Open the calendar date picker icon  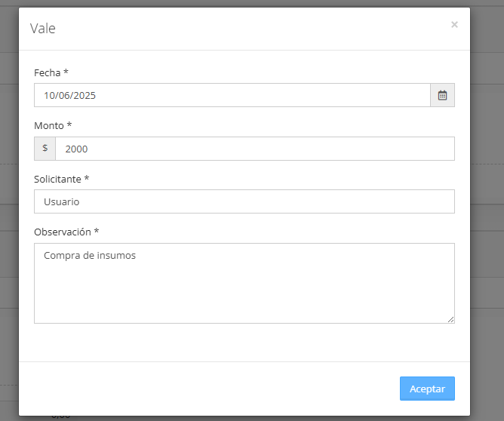click(442, 95)
